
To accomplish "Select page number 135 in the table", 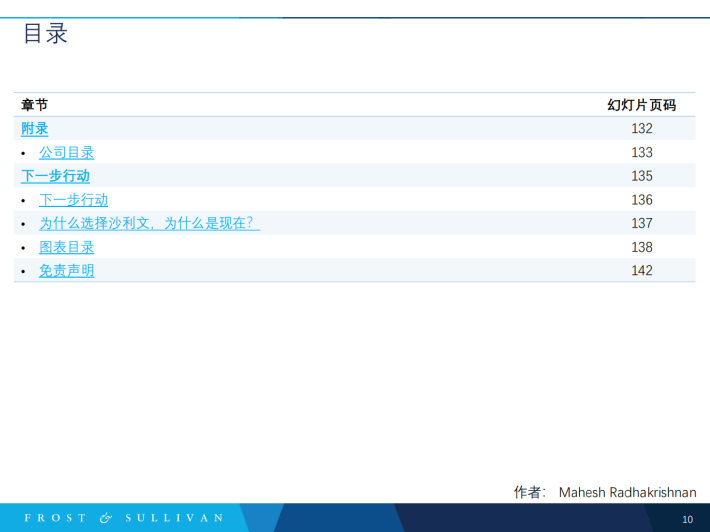I will coord(641,176).
